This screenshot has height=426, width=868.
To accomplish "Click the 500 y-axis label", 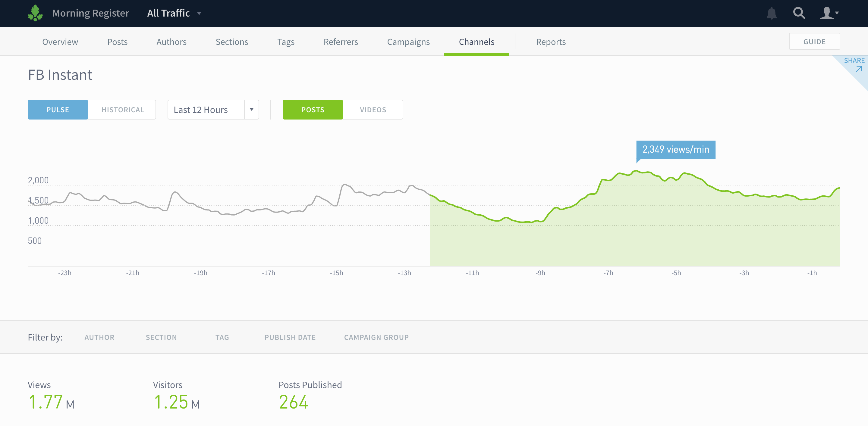I will (x=35, y=241).
